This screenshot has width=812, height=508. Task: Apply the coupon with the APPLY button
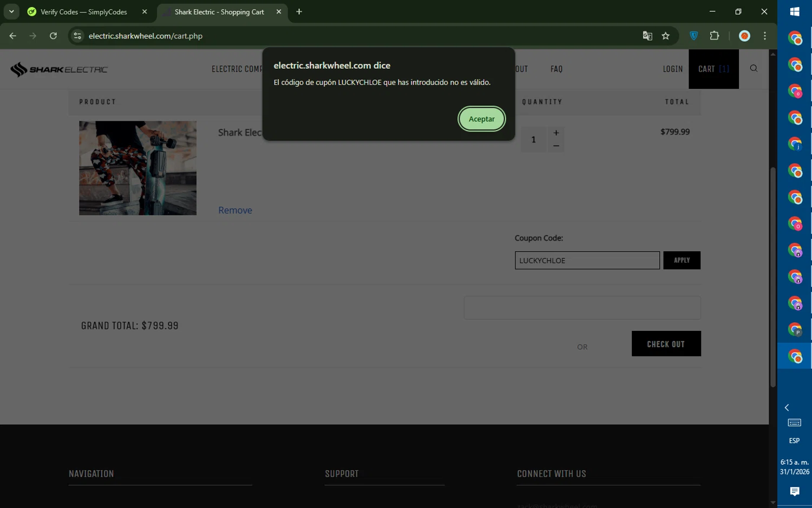[x=682, y=260]
